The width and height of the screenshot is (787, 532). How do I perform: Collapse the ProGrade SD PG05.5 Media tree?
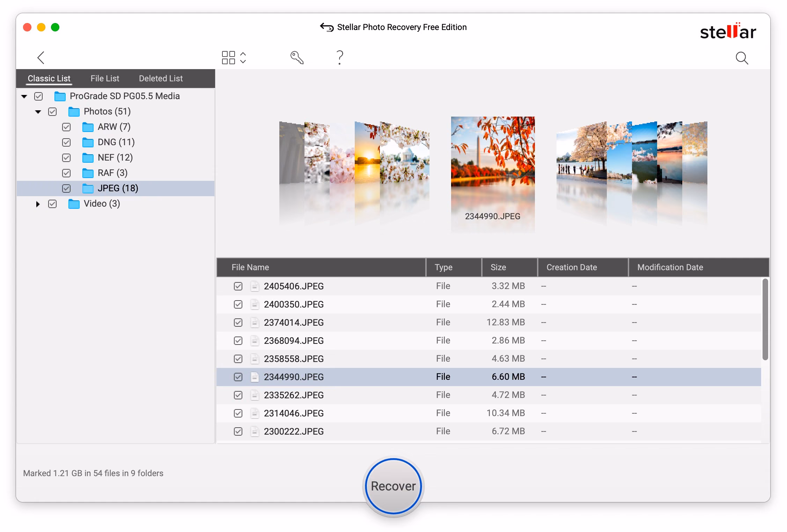pyautogui.click(x=24, y=96)
